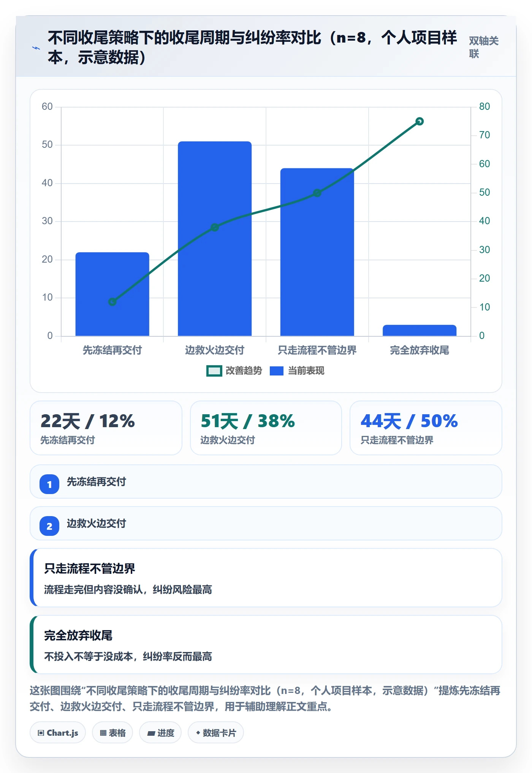Click the short blue bar for 完全放弃收尾
The image size is (532, 773).
click(420, 330)
